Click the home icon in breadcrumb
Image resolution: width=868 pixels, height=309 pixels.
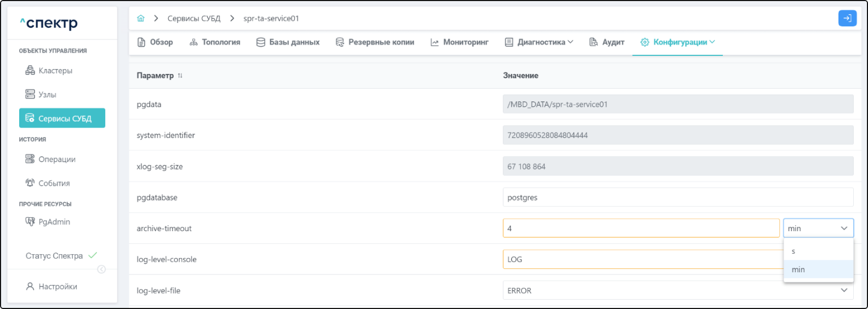141,19
